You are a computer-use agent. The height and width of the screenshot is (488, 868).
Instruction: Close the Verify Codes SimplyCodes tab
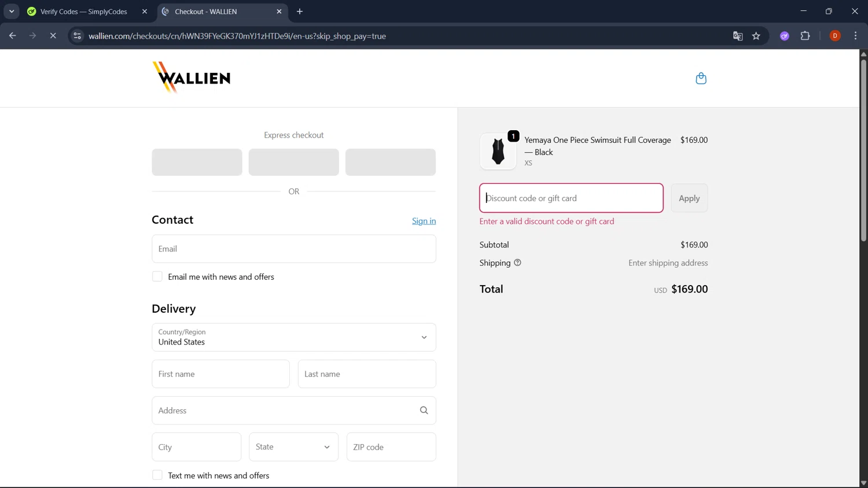(145, 12)
